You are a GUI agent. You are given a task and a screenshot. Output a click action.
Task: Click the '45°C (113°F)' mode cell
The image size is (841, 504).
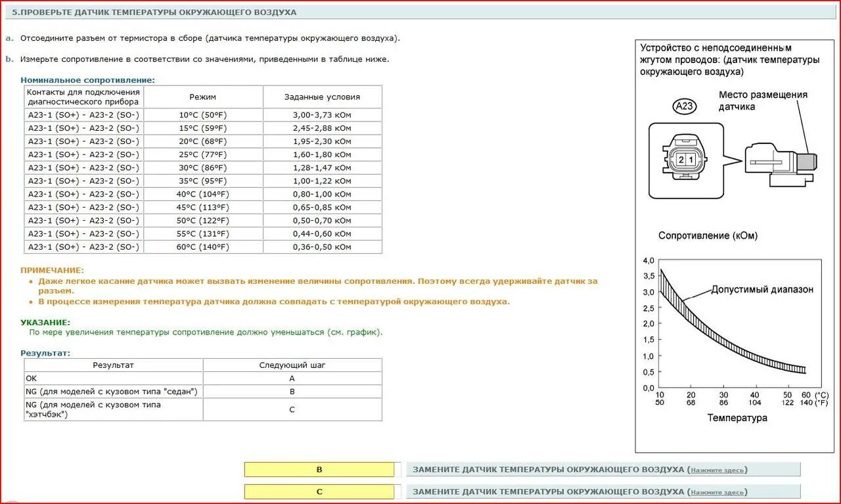click(203, 207)
